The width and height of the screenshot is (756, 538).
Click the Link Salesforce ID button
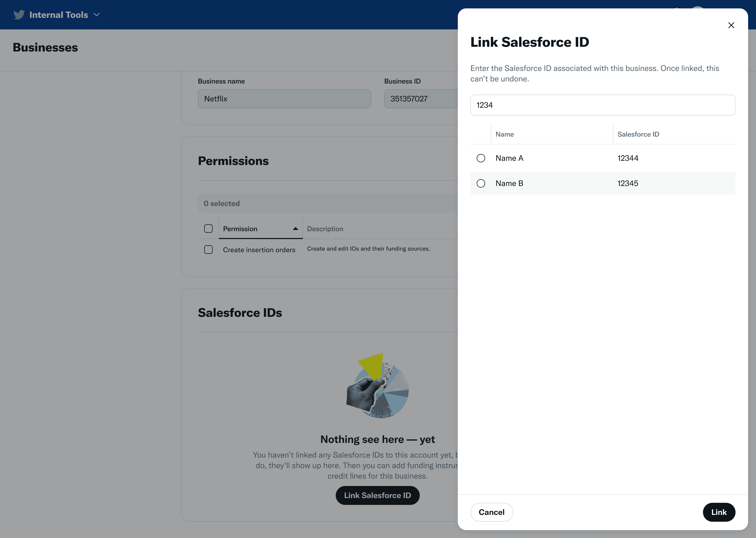pos(377,495)
